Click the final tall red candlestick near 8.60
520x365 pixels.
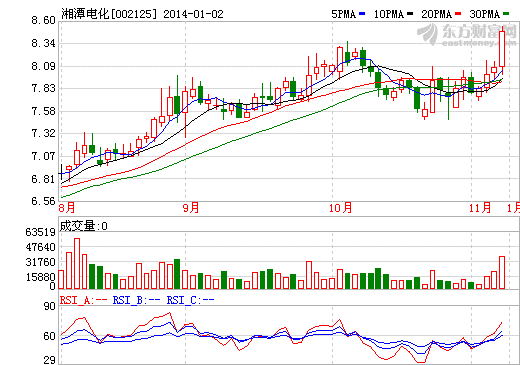tap(502, 49)
